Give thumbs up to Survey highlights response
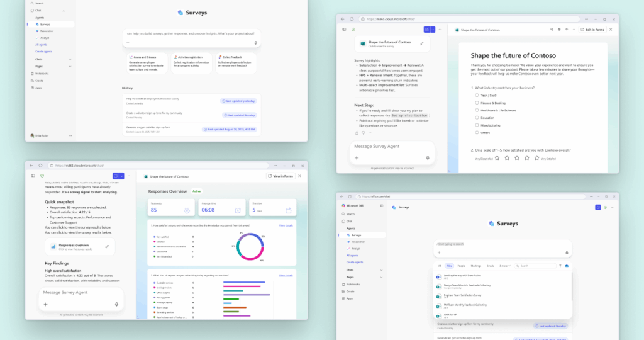This screenshot has height=340, width=644. 357,133
